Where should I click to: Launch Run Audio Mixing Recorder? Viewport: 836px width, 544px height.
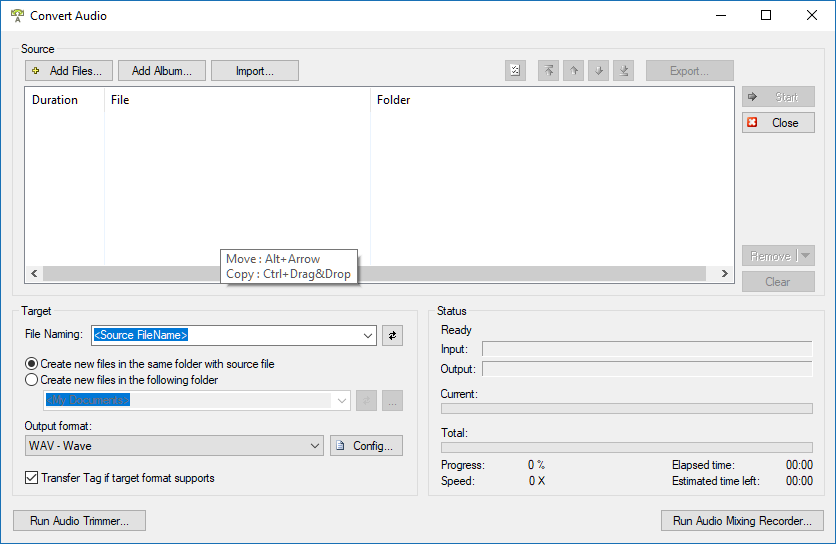(x=742, y=521)
